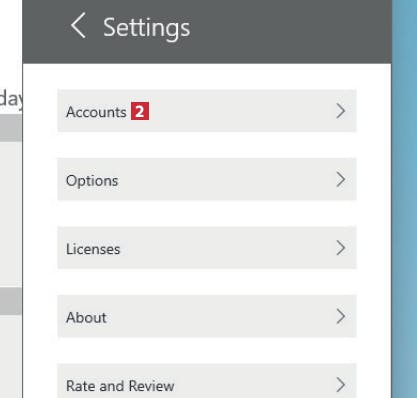Click the red Accounts notification badge

point(140,111)
